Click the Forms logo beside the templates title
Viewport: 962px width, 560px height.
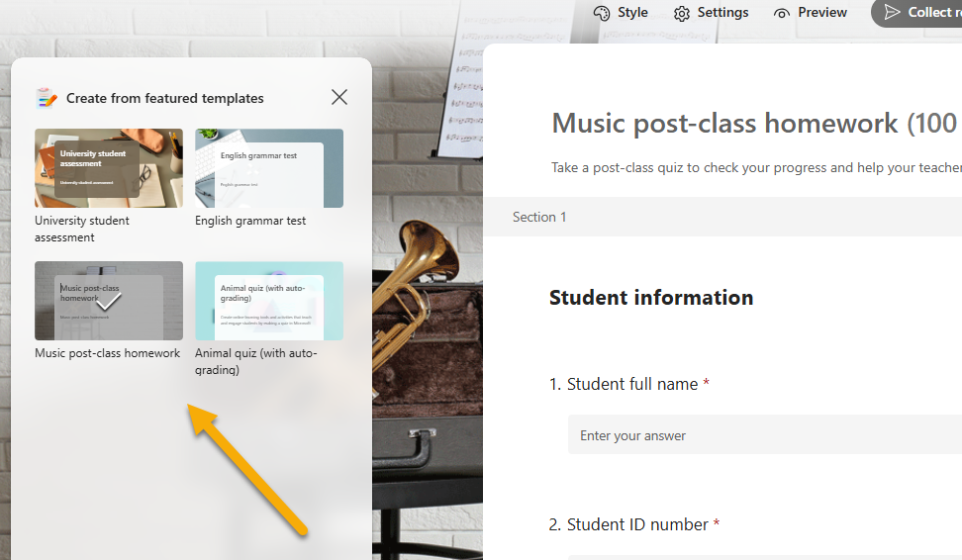(47, 98)
